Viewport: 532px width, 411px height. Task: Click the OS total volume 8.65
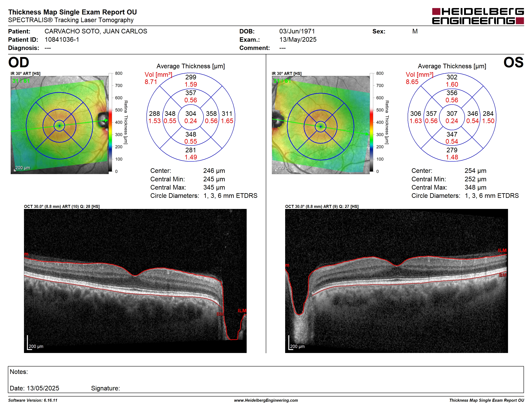point(412,82)
